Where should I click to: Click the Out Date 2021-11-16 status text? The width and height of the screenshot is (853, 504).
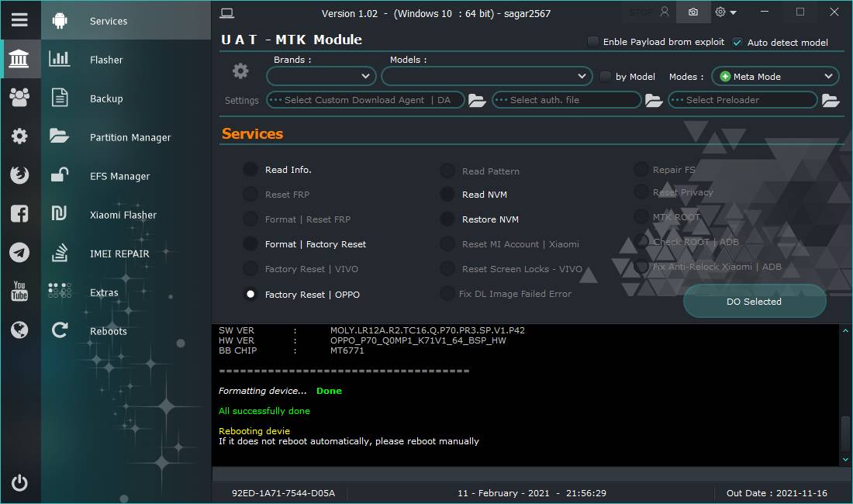tap(777, 493)
